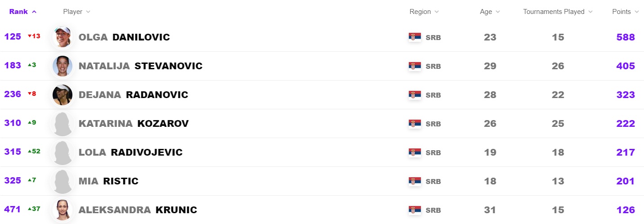The width and height of the screenshot is (644, 224).
Task: Open Olga Danilovic's player page
Action: (x=124, y=37)
